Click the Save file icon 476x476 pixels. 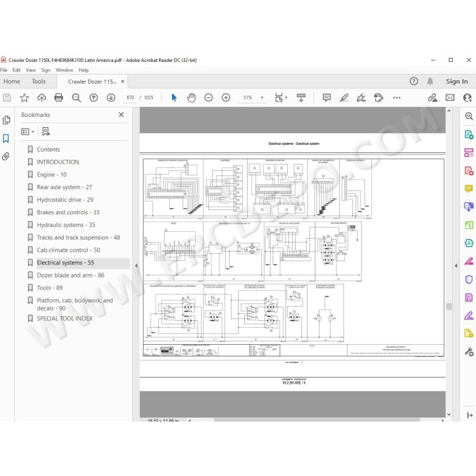click(x=7, y=97)
